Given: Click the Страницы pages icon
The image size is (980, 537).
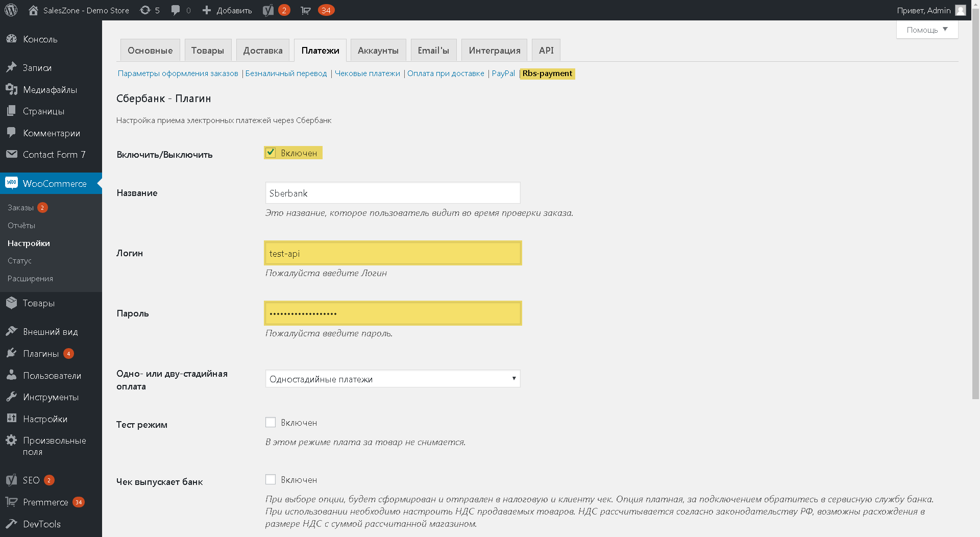Looking at the screenshot, I should point(11,111).
